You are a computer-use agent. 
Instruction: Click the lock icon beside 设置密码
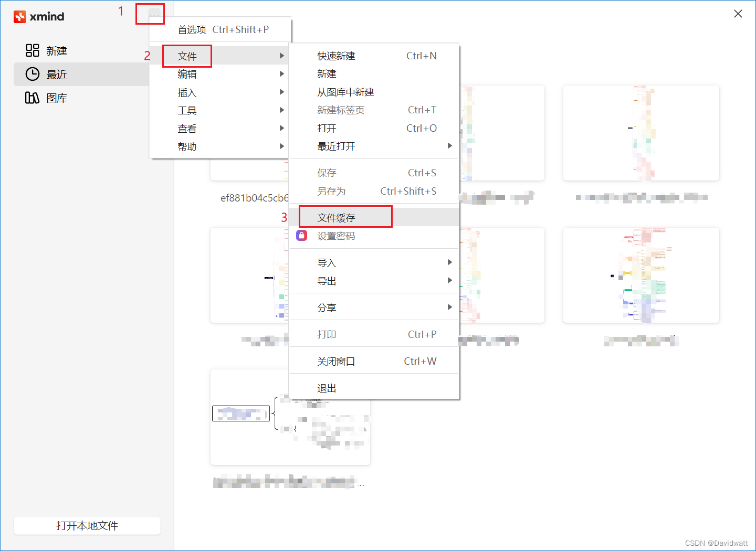302,236
